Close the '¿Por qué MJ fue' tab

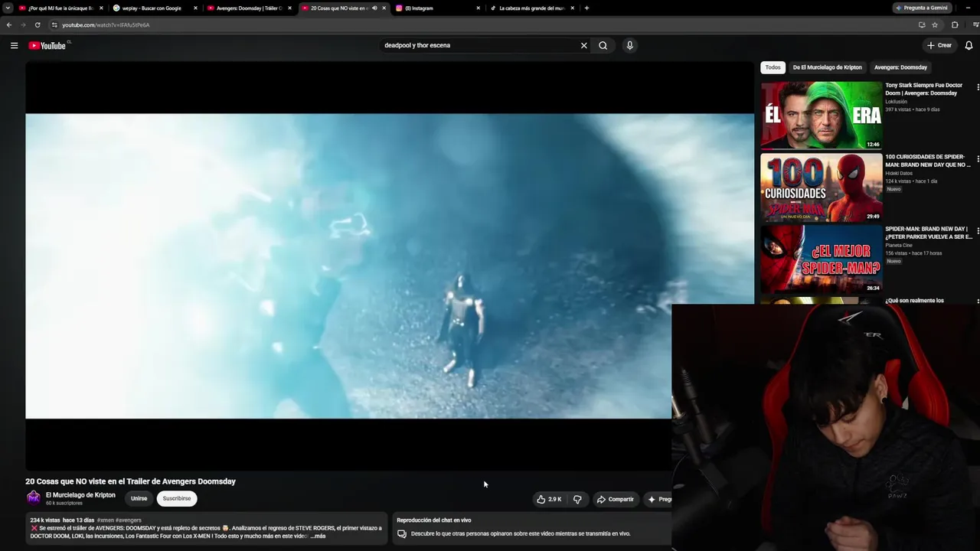101,8
